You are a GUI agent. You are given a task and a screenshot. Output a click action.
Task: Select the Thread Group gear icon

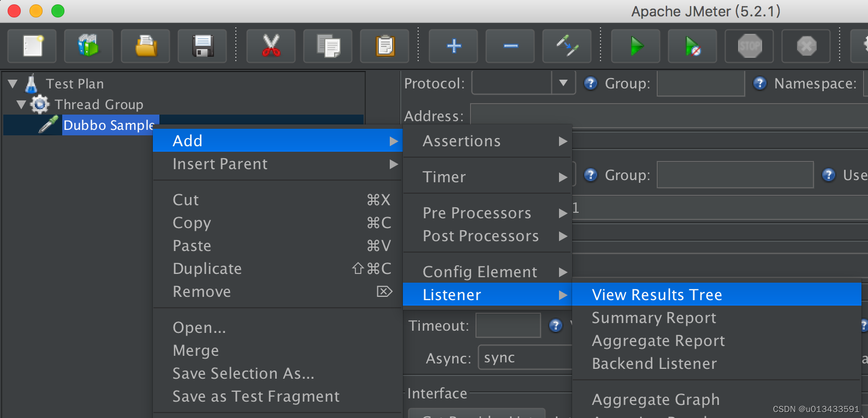(x=40, y=104)
